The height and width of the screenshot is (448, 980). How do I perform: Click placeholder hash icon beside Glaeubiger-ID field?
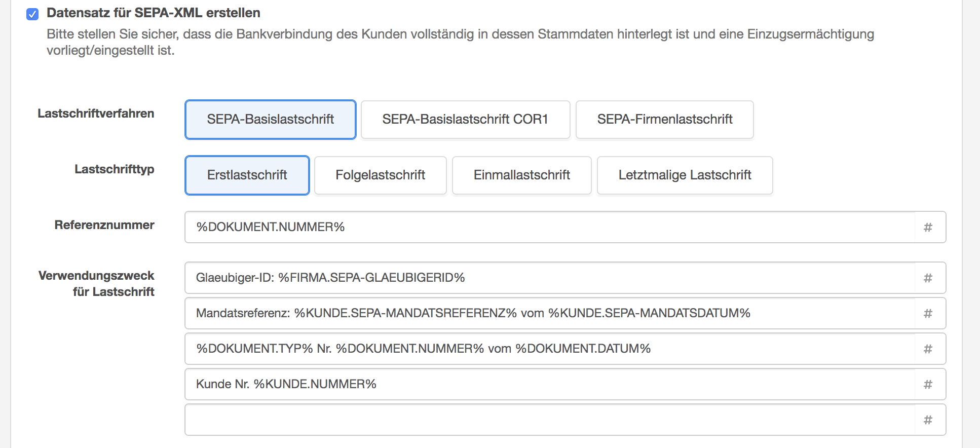tap(928, 278)
